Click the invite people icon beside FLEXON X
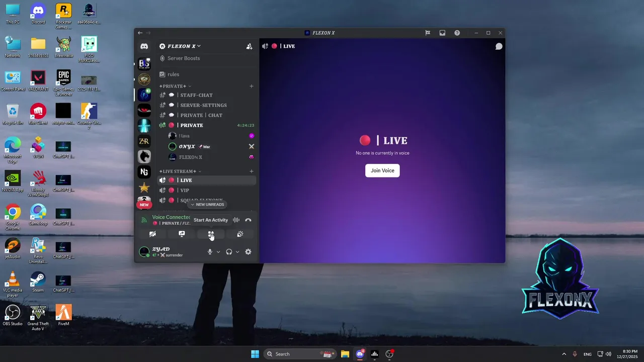Viewport: 644px width, 362px height. coord(249,46)
